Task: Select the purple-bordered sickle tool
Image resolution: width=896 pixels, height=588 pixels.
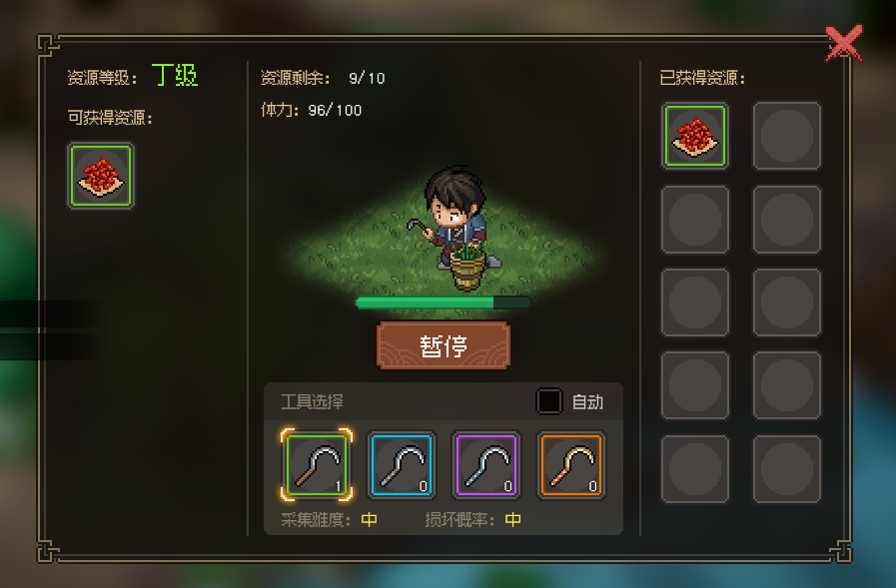Action: pyautogui.click(x=486, y=464)
